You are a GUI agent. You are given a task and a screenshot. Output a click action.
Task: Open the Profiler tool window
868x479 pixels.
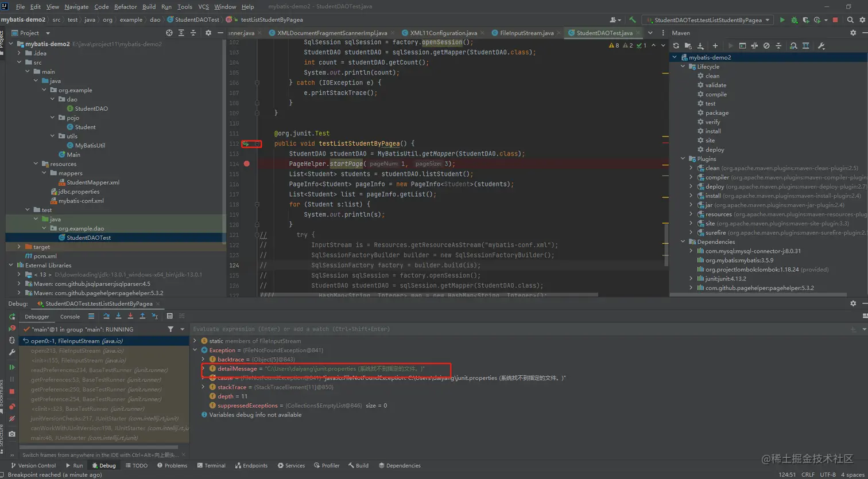pos(327,465)
